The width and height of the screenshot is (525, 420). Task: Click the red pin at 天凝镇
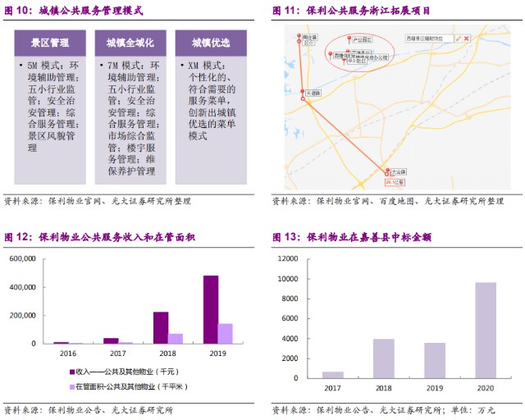click(x=303, y=92)
